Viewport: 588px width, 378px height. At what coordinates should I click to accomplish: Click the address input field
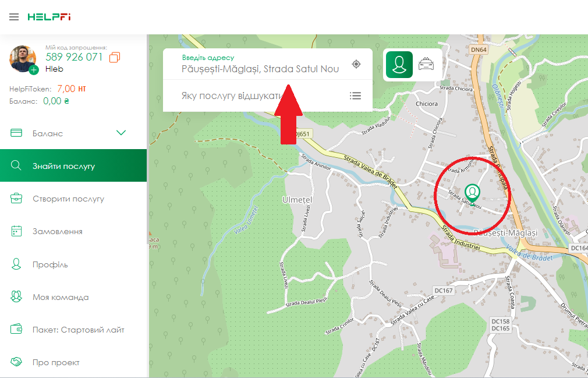(260, 69)
